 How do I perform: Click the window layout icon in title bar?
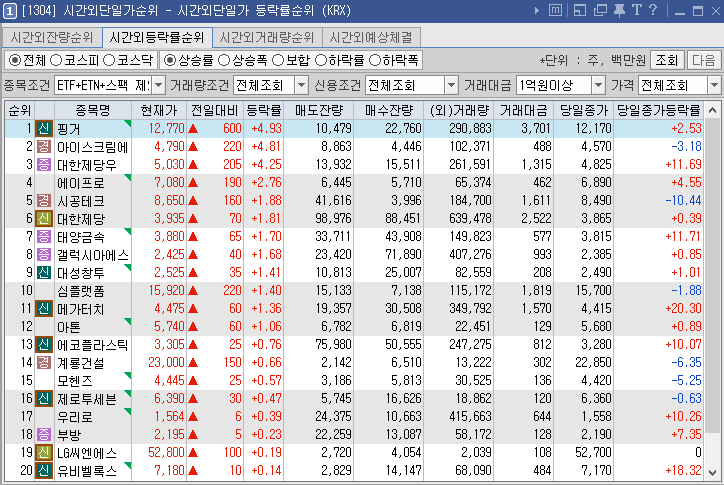579,10
